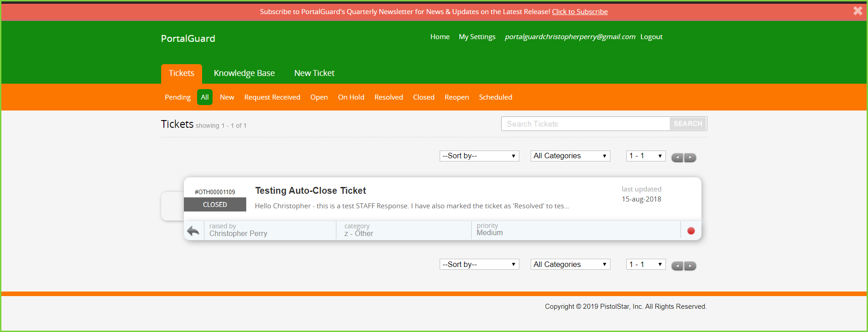Focus the Search Tickets input field
This screenshot has height=332, width=868.
pyautogui.click(x=585, y=124)
